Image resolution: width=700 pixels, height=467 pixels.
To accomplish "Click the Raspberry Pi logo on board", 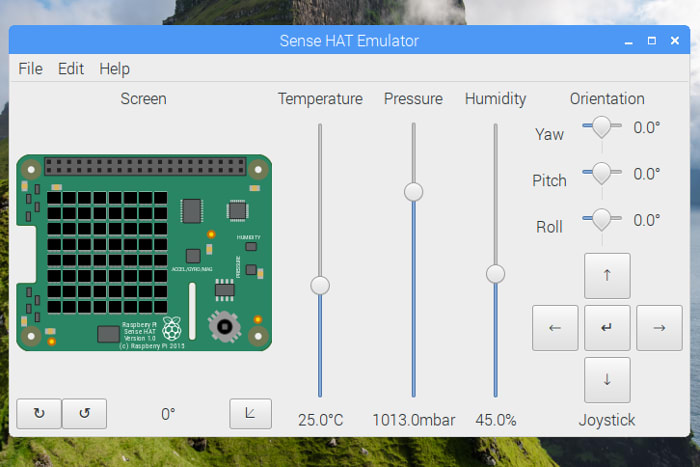I will (x=172, y=329).
